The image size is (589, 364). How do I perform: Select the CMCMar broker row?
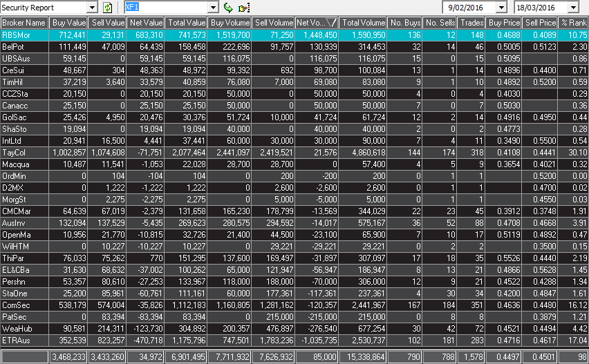pyautogui.click(x=294, y=211)
